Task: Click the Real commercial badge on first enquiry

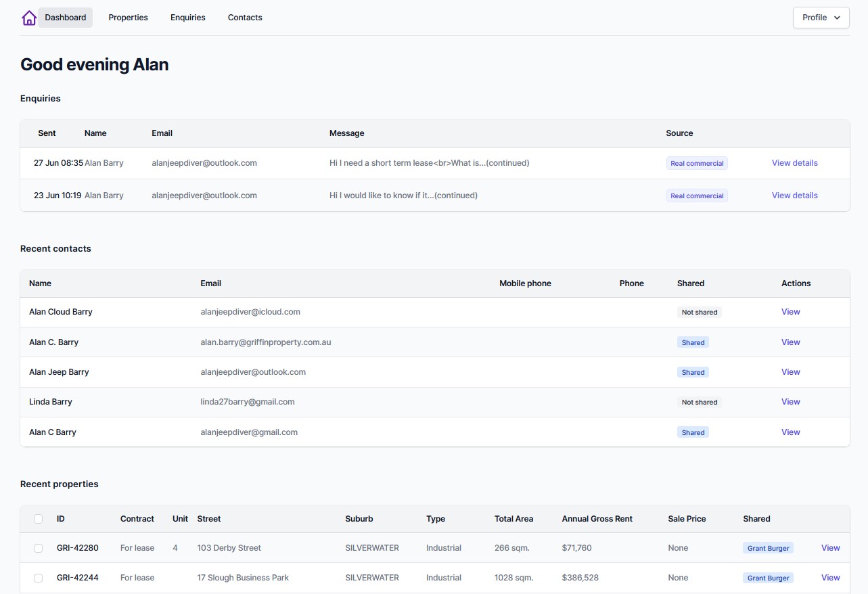Action: pyautogui.click(x=696, y=163)
